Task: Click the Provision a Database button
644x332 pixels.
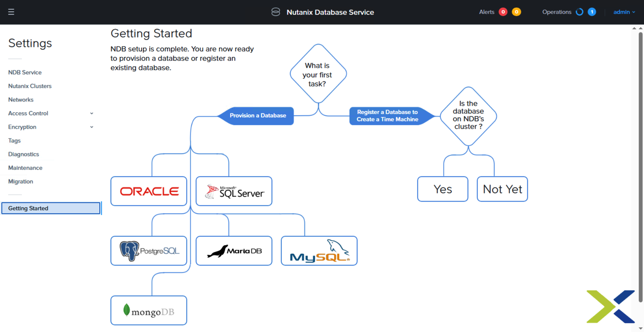Action: tap(256, 116)
